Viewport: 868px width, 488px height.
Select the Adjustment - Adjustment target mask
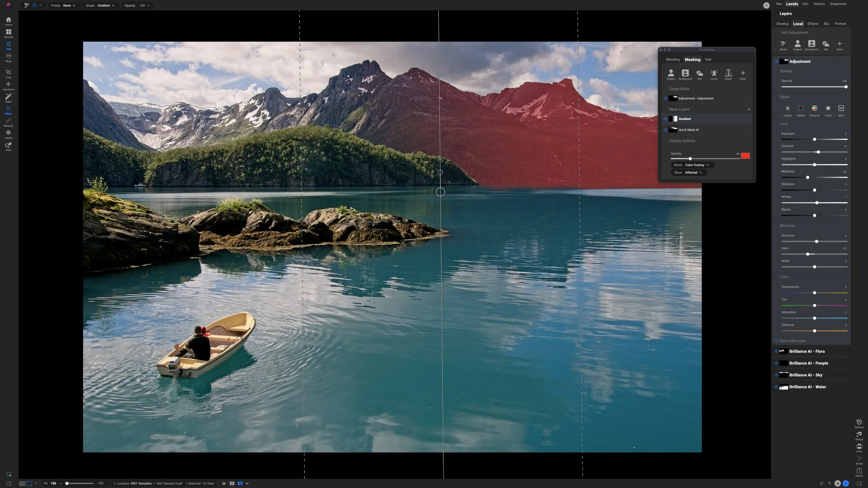(x=707, y=99)
